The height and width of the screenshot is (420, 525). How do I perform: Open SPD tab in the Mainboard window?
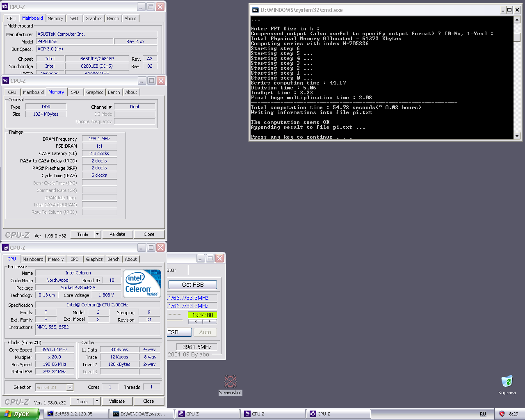pyautogui.click(x=74, y=18)
